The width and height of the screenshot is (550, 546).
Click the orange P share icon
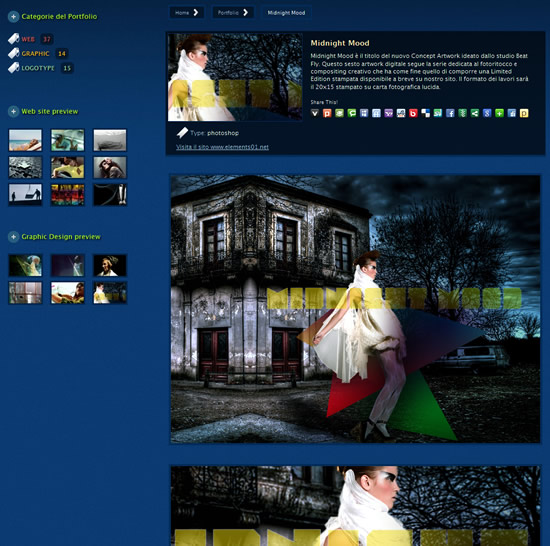[327, 113]
